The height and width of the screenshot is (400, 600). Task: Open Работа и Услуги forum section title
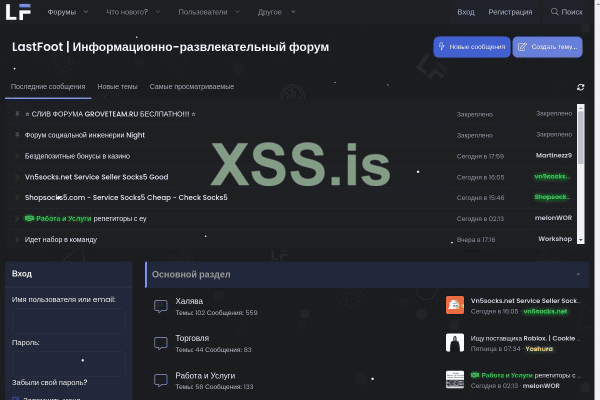[205, 376]
